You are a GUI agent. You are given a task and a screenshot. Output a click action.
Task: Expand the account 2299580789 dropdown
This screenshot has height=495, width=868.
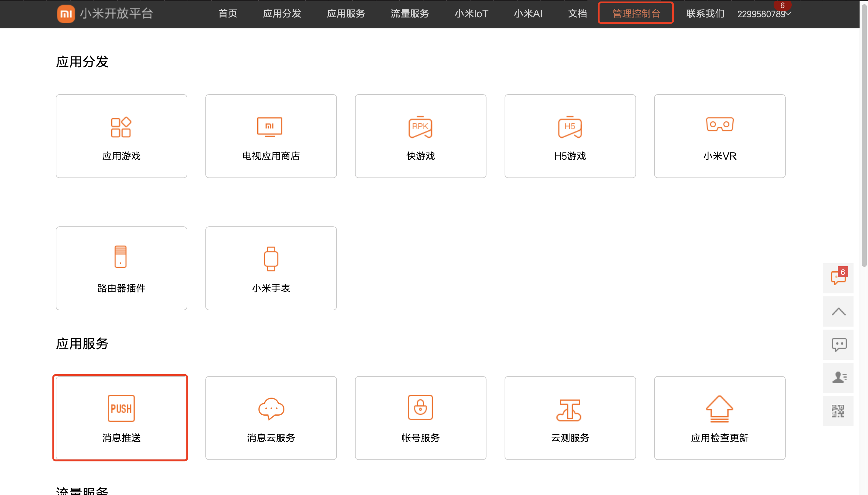point(764,14)
